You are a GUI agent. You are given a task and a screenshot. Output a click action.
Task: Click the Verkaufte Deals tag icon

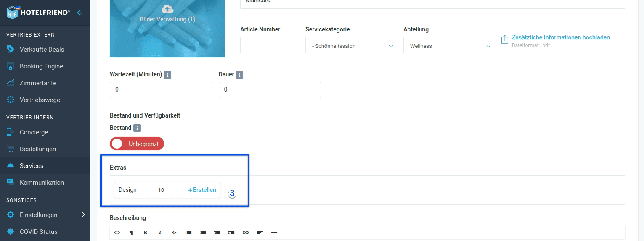[x=11, y=50]
